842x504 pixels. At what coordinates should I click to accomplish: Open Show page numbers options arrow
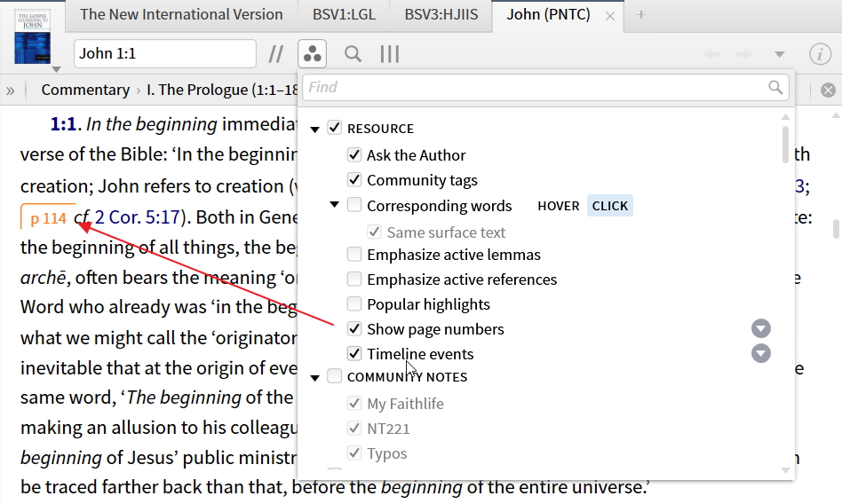761,328
